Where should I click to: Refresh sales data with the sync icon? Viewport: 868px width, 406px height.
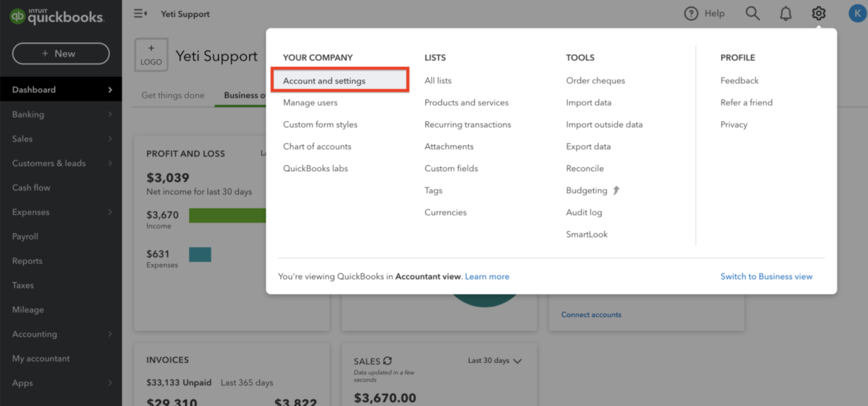387,361
